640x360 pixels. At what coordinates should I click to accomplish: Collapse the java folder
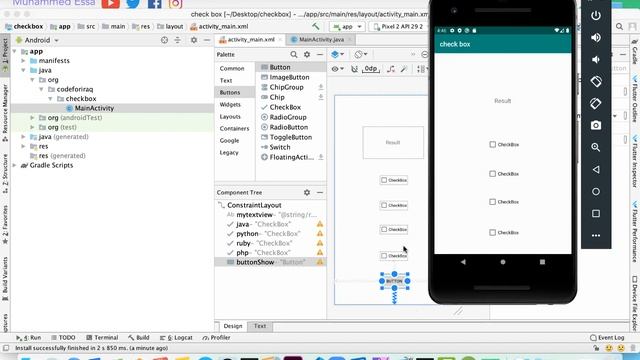click(x=23, y=70)
